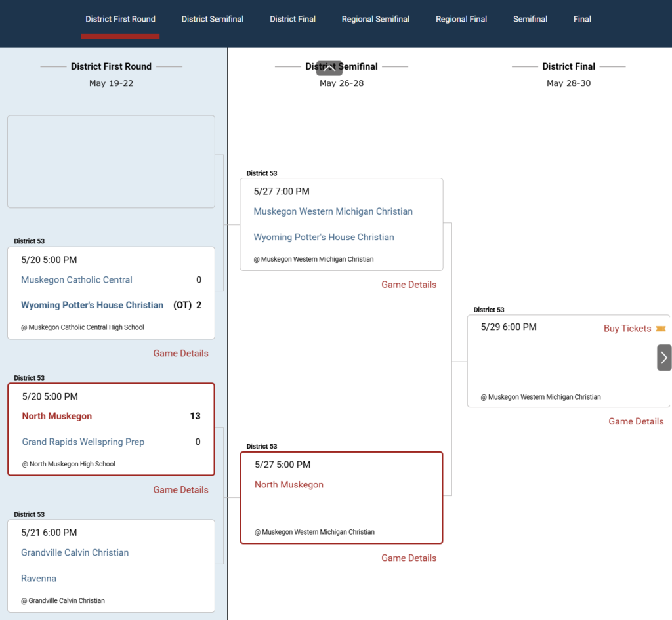
Task: Click the right chevron arrow to advance bracket
Action: pyautogui.click(x=664, y=358)
